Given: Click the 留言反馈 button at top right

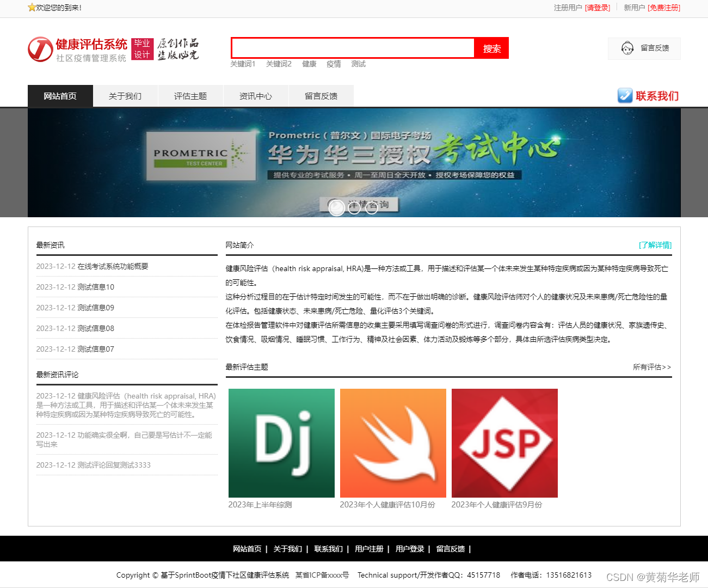Looking at the screenshot, I should pos(644,48).
